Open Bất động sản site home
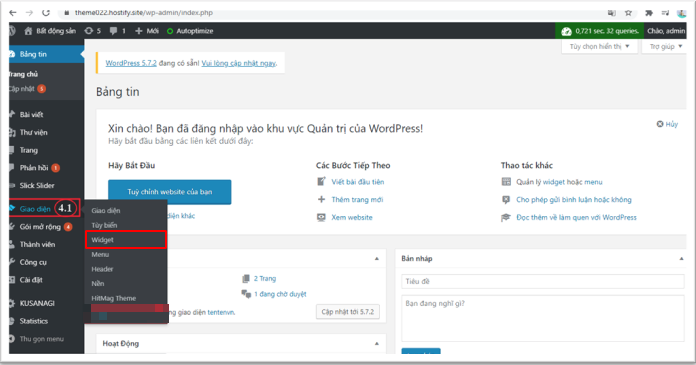The height and width of the screenshot is (365, 696). click(x=50, y=31)
